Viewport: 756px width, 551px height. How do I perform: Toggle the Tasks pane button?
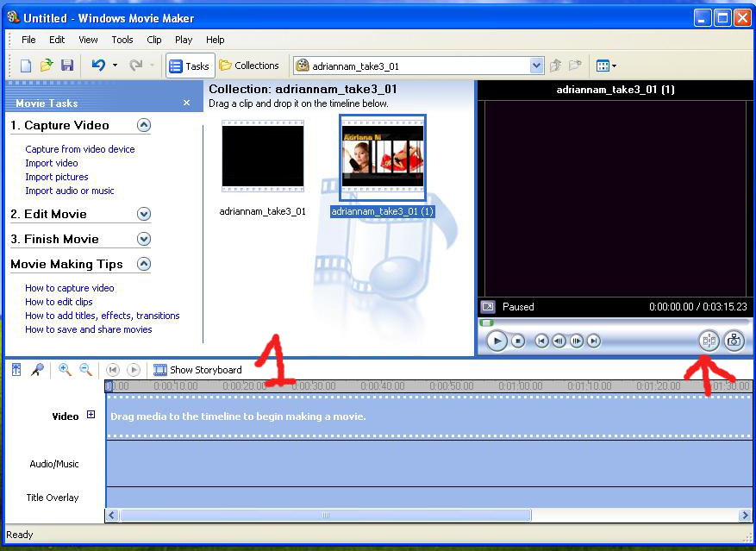click(190, 66)
